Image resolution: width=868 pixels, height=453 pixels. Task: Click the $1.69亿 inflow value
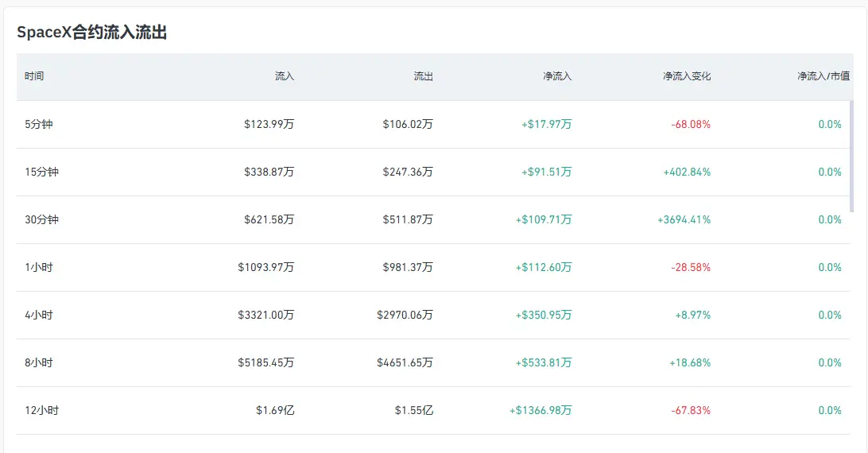coord(275,410)
